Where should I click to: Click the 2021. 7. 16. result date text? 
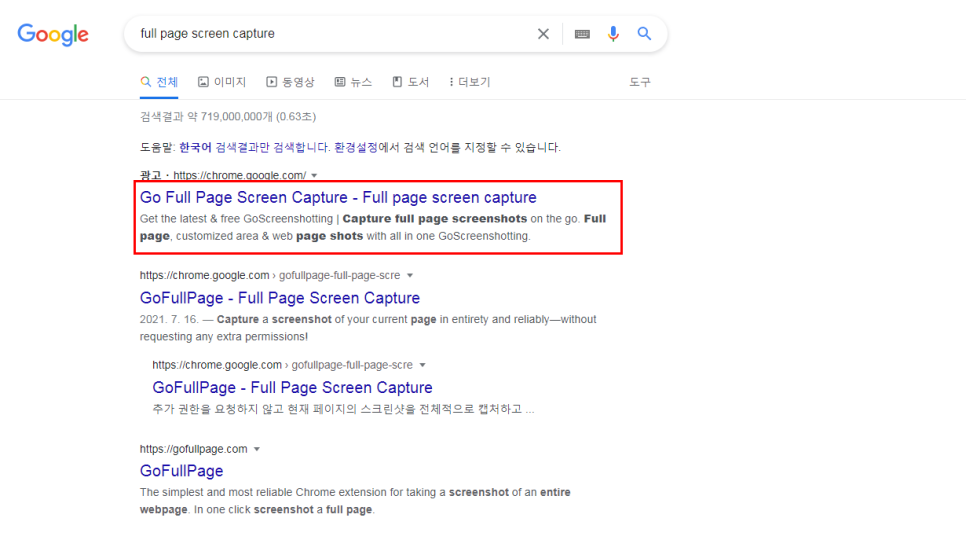pyautogui.click(x=169, y=319)
